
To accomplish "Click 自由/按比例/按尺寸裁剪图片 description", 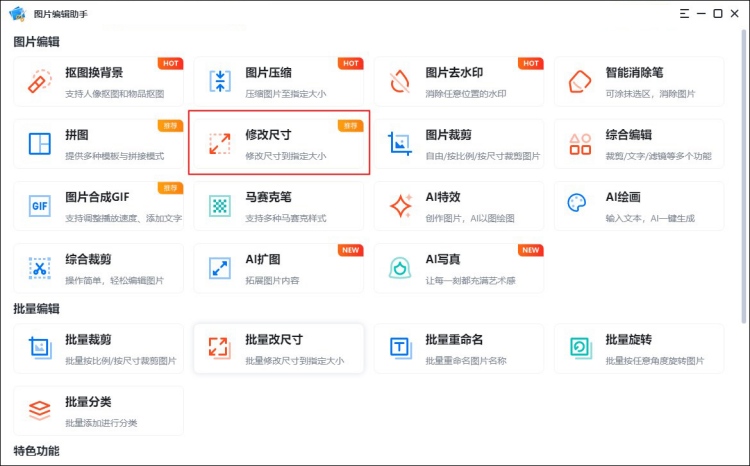I will click(483, 156).
